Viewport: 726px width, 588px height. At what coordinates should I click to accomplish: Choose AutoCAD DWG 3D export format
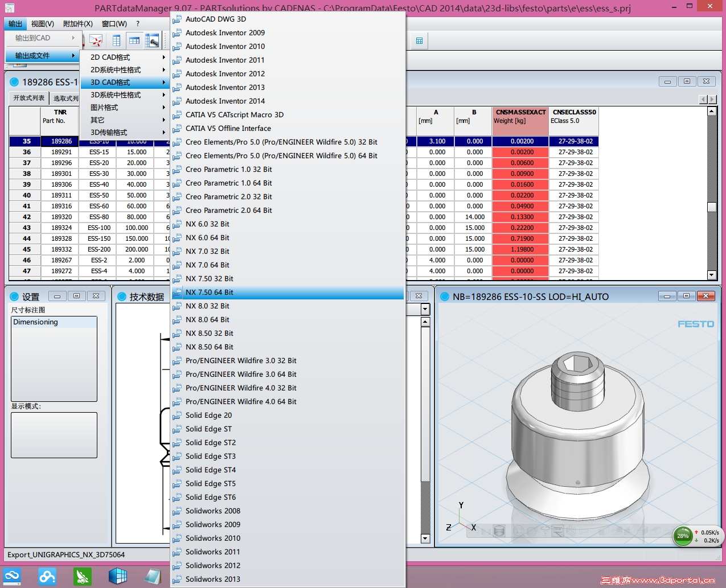coord(288,19)
